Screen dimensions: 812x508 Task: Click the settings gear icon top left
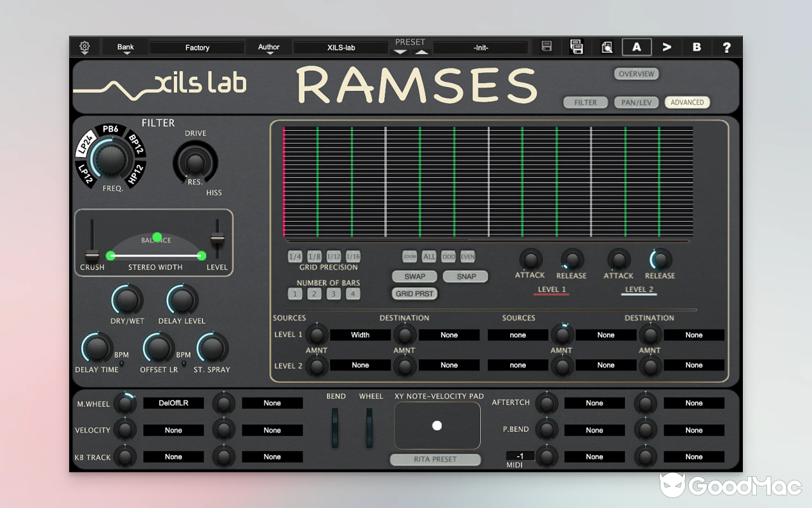[85, 46]
